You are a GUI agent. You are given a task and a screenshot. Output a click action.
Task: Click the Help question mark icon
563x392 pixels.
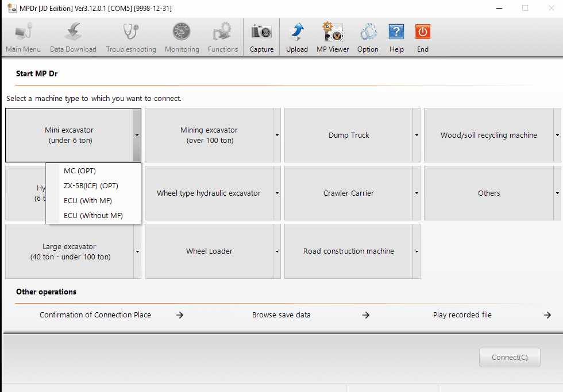[396, 32]
